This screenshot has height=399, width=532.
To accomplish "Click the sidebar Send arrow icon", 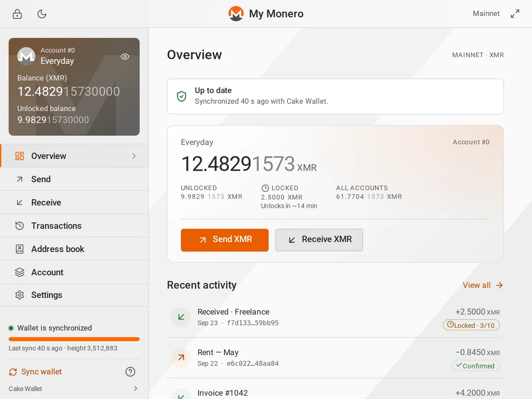I will (x=20, y=179).
